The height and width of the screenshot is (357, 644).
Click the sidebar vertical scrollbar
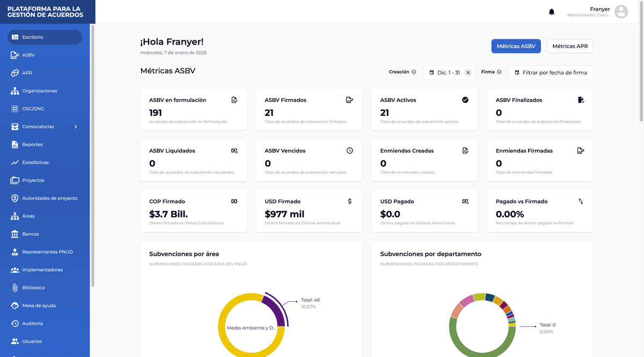point(93,156)
